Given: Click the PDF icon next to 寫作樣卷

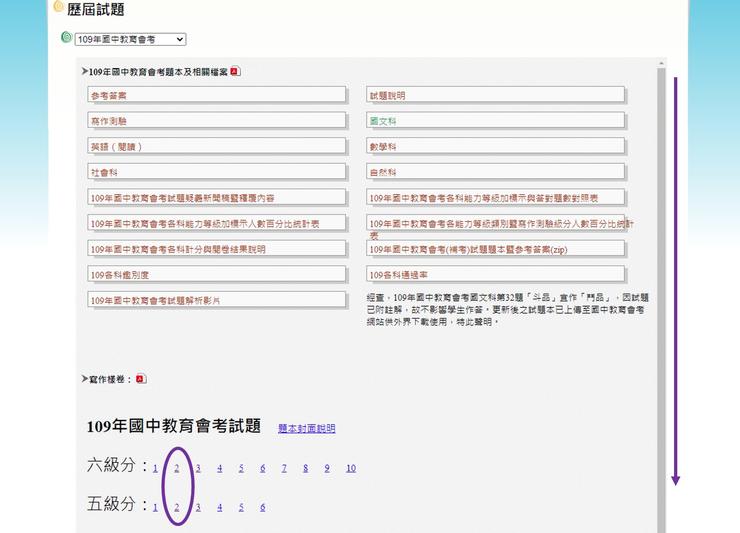Looking at the screenshot, I should click(x=141, y=379).
